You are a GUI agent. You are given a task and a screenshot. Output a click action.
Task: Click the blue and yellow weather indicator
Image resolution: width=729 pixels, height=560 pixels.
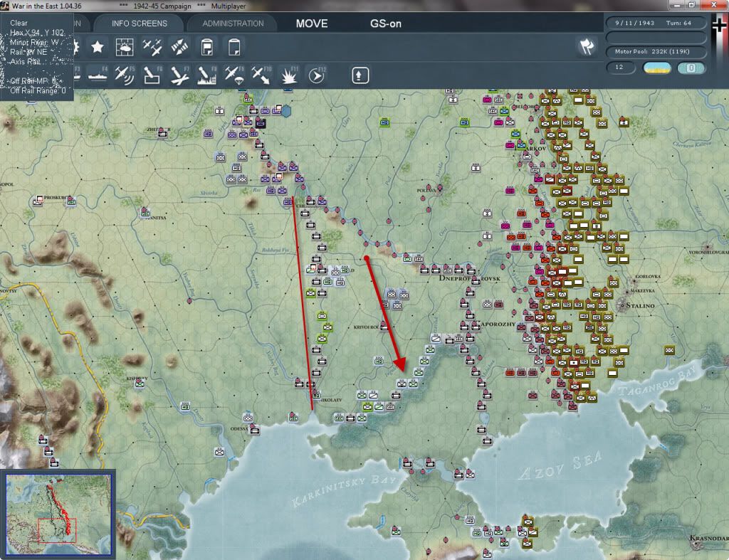656,68
